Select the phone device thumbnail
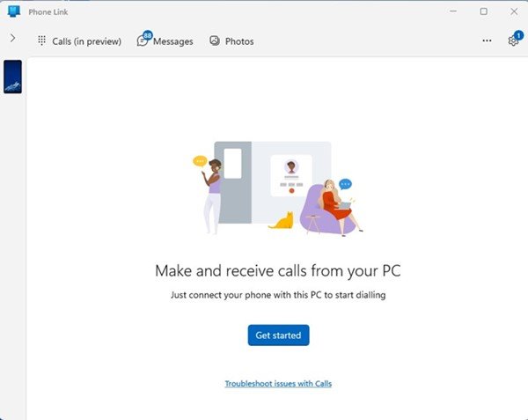This screenshot has height=420, width=528. click(13, 77)
